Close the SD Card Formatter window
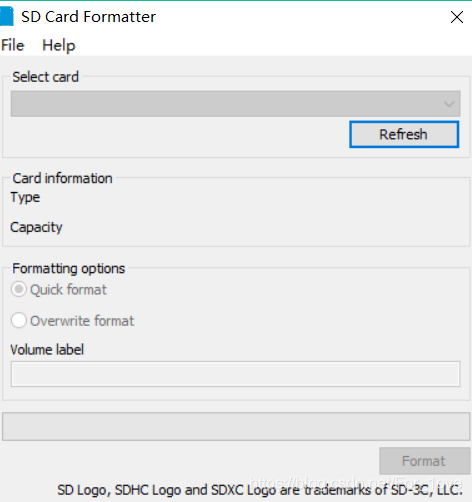The width and height of the screenshot is (472, 502). [457, 17]
